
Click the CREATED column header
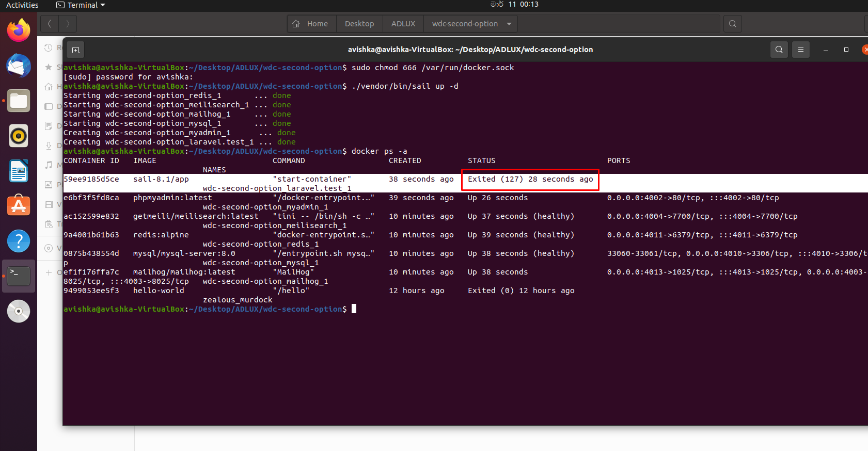pyautogui.click(x=405, y=160)
